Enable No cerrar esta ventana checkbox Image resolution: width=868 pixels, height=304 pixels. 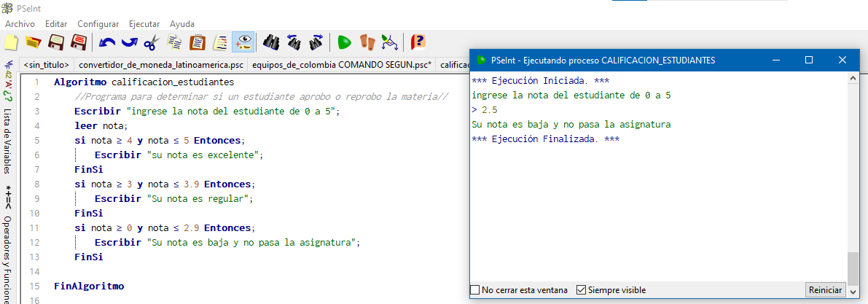(475, 290)
